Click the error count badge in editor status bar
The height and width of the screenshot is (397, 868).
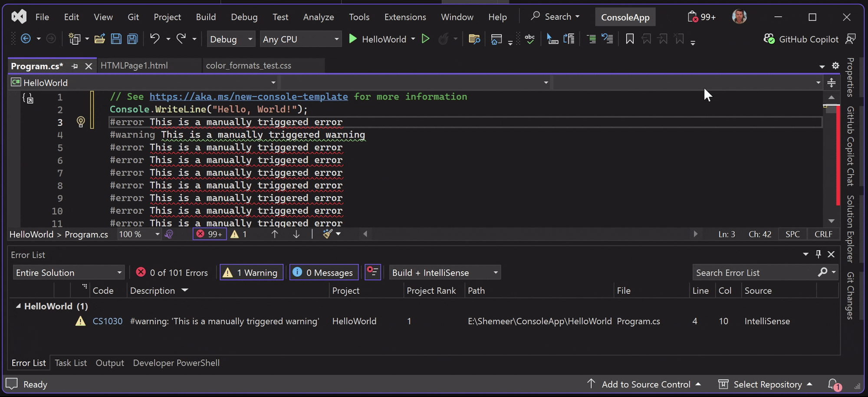209,234
